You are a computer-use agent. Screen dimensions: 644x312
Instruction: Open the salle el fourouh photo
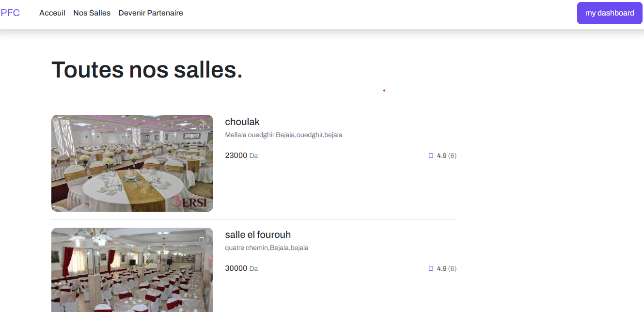(x=132, y=270)
